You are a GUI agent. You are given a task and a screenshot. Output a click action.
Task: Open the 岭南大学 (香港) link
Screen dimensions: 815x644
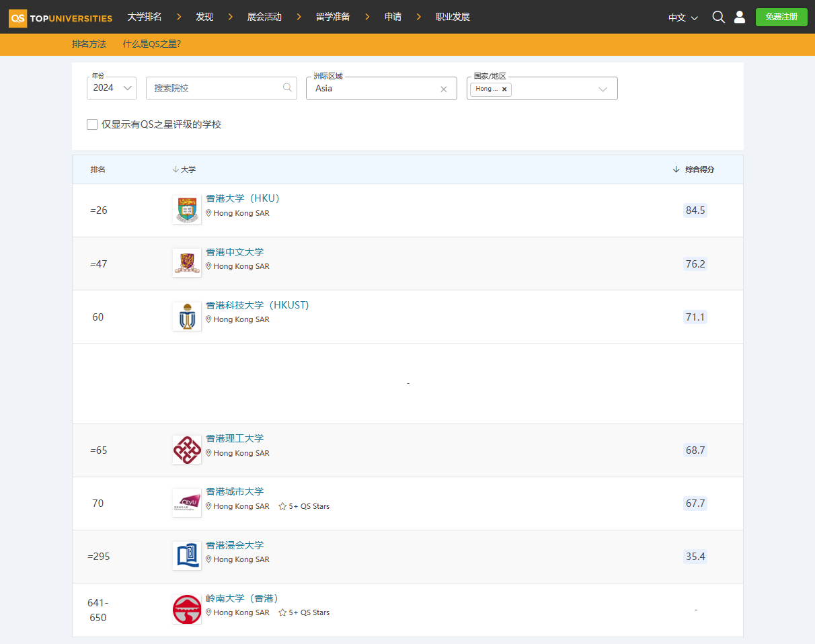click(242, 598)
